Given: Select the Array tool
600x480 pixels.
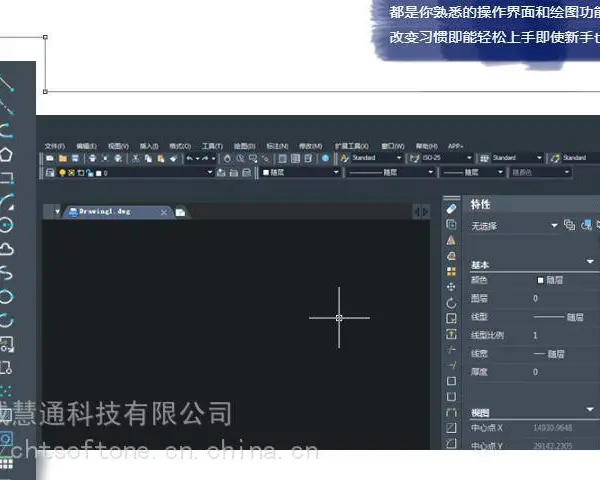Looking at the screenshot, I should [452, 271].
